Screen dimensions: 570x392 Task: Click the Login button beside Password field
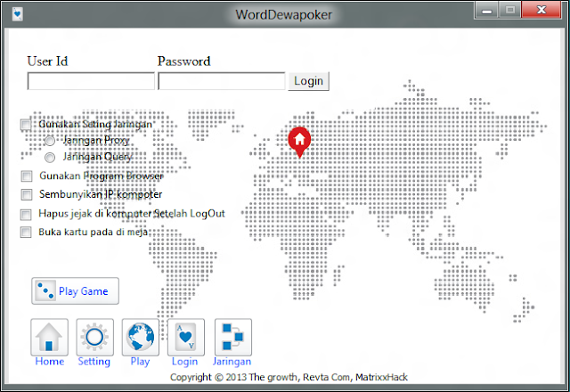point(309,81)
